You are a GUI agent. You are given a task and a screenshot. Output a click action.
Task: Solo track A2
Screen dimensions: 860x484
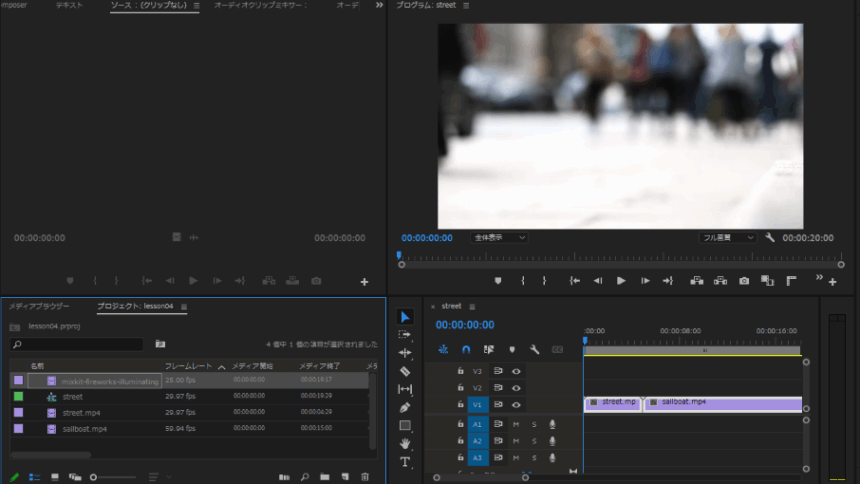coord(534,441)
